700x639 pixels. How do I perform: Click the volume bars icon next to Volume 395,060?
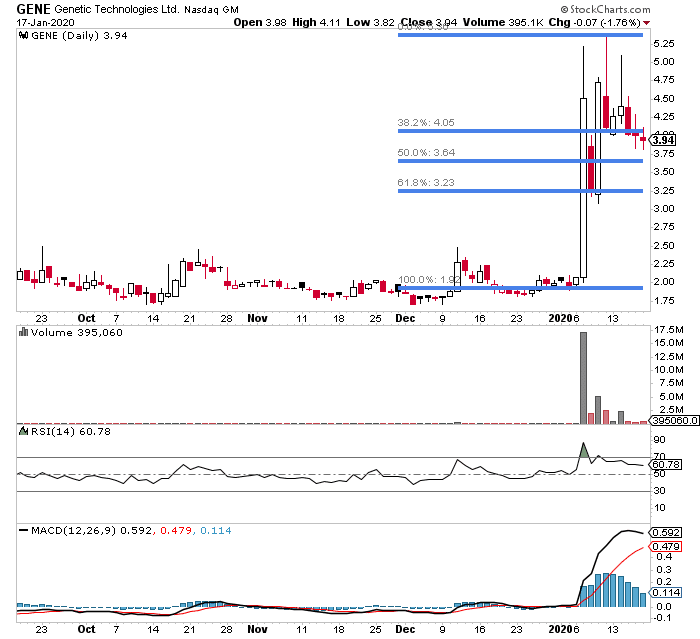(23, 332)
